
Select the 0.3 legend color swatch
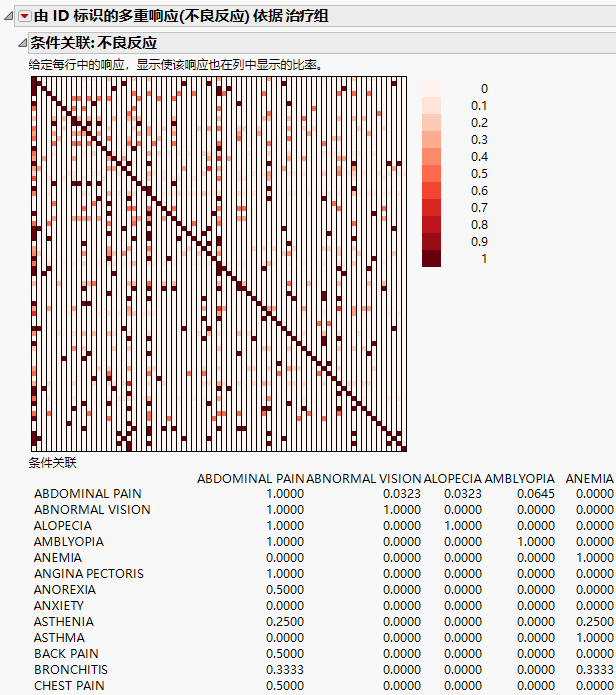tap(431, 140)
